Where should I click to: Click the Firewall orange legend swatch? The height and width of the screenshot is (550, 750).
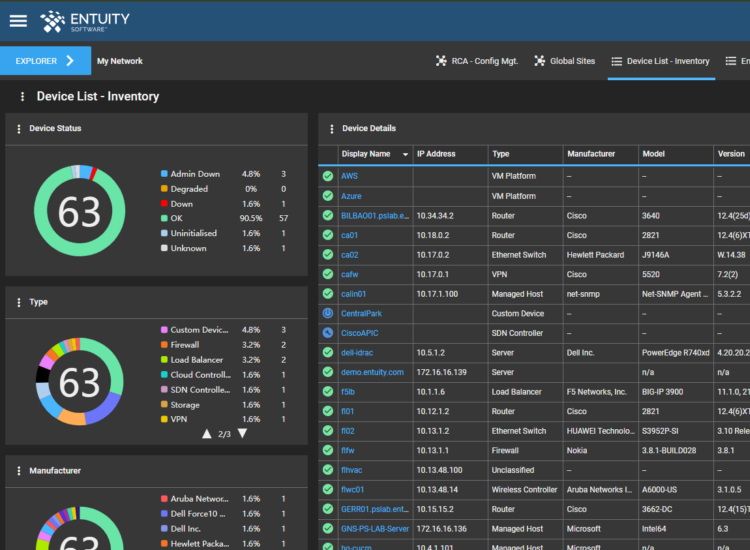164,345
